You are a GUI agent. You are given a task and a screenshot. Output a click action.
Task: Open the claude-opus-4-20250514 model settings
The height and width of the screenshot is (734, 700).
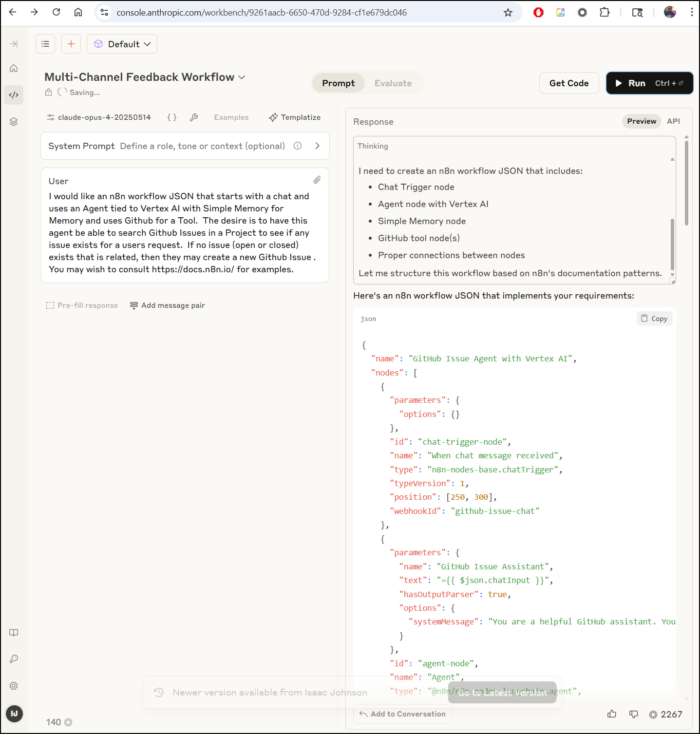pos(98,117)
